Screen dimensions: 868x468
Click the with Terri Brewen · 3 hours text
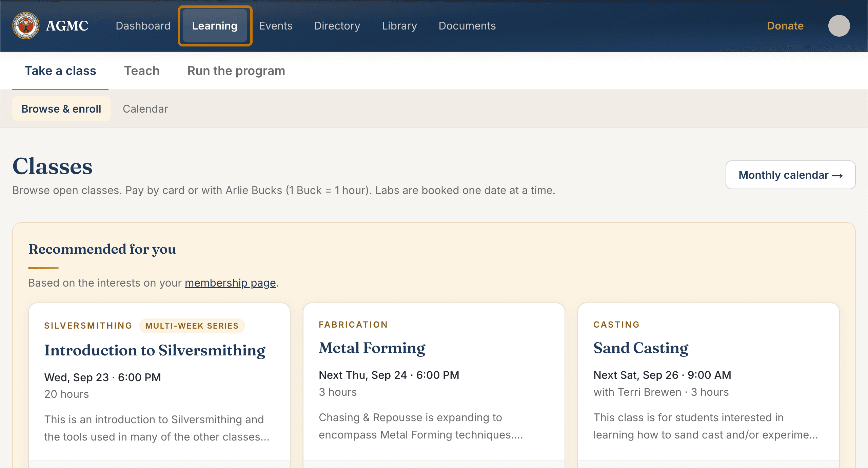[661, 392]
